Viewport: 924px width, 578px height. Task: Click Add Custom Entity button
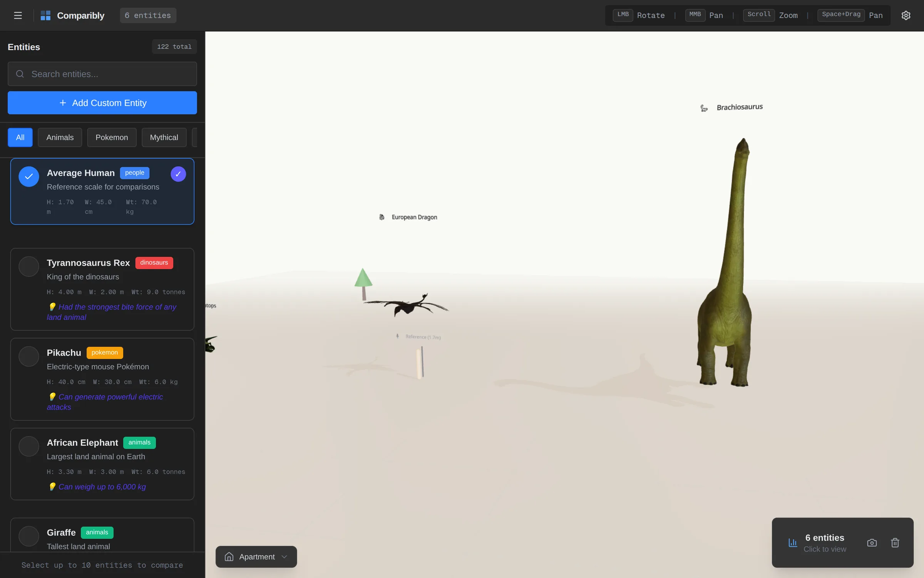[102, 103]
